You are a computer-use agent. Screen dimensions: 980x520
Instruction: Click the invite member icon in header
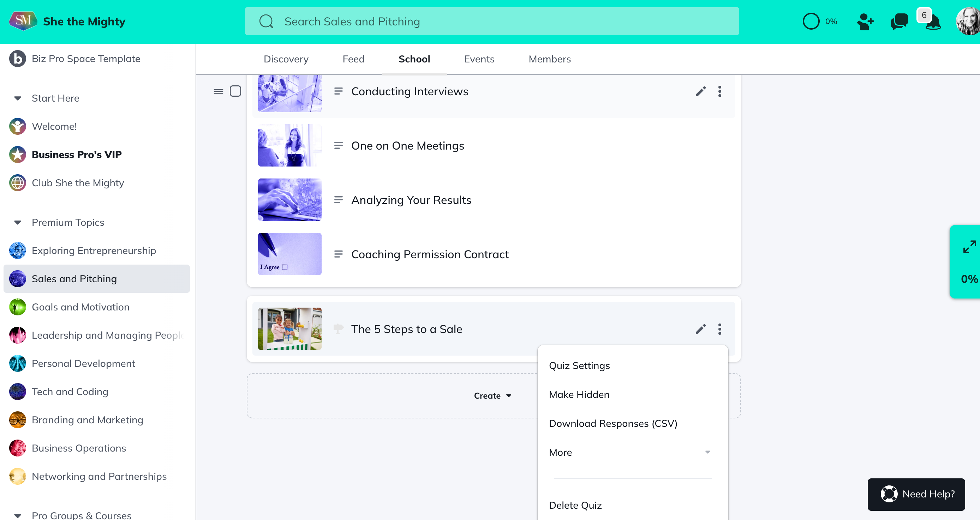pyautogui.click(x=865, y=22)
